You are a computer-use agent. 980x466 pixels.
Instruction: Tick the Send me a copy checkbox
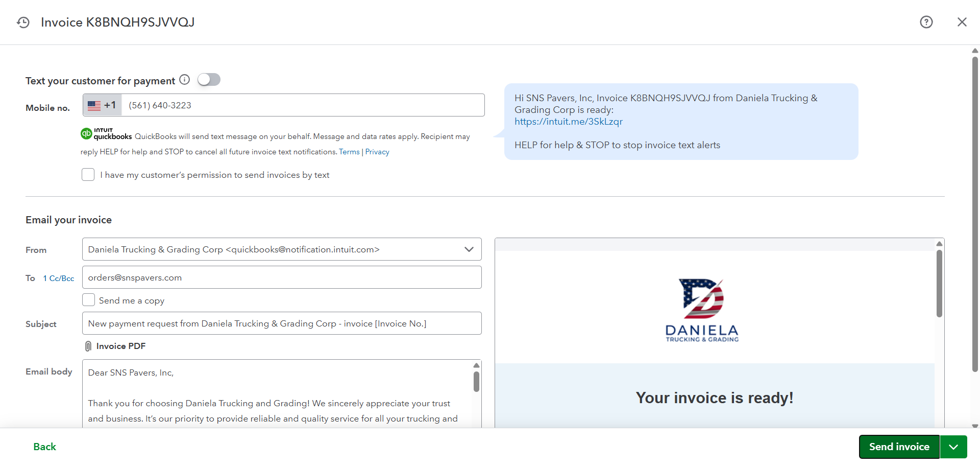point(89,300)
